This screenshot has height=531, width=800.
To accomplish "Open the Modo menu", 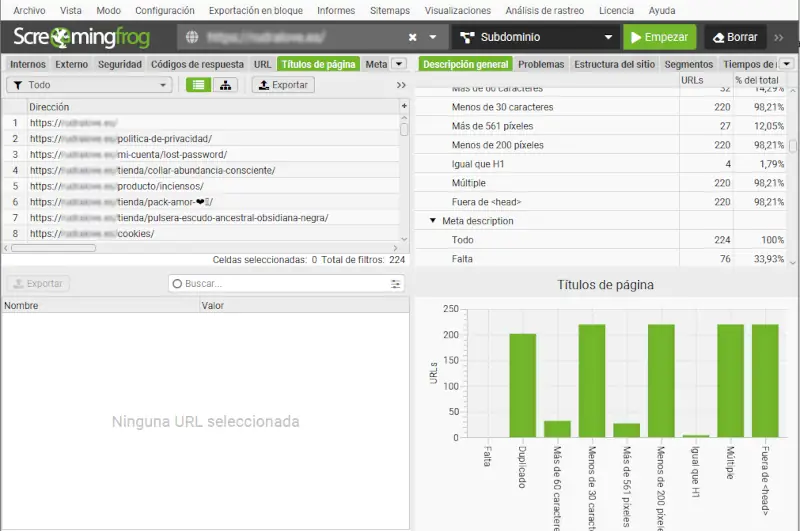I will tap(108, 10).
